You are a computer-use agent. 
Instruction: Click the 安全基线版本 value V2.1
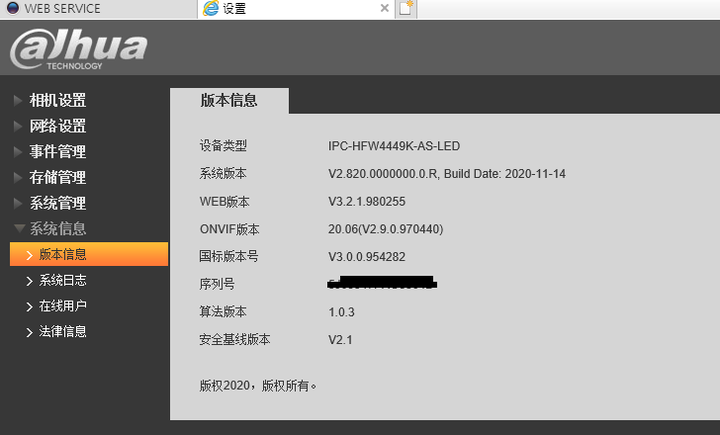tap(340, 340)
